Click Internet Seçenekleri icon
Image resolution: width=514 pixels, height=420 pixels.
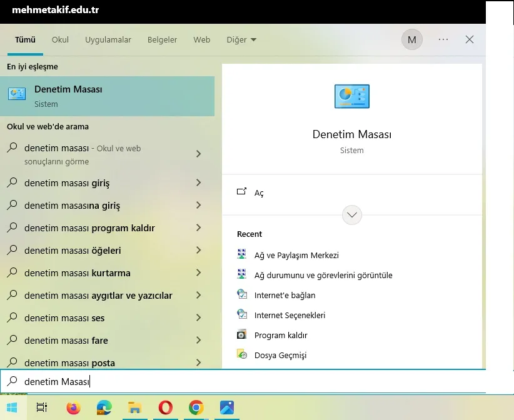(x=242, y=314)
